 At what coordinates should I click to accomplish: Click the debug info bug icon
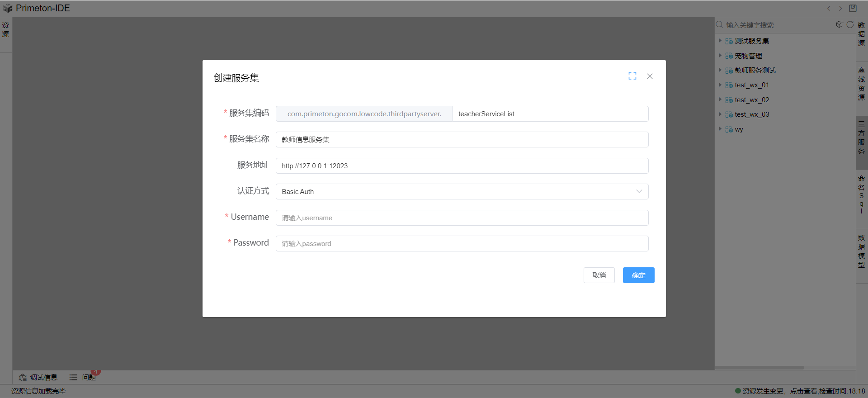click(23, 377)
